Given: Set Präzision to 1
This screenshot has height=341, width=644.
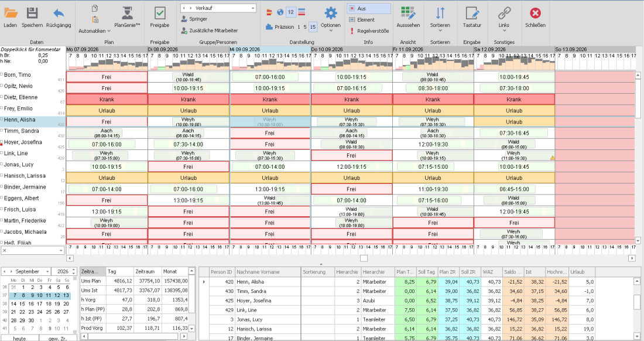Looking at the screenshot, I should [x=298, y=27].
